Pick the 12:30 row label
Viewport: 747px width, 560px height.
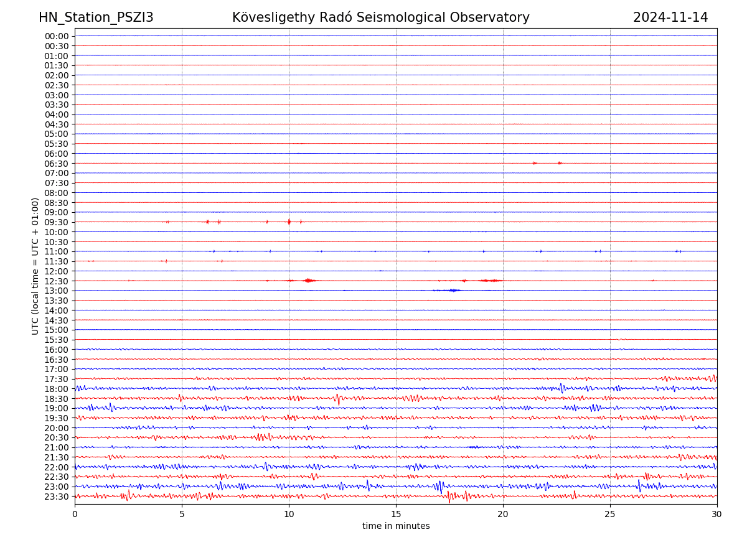point(56,281)
